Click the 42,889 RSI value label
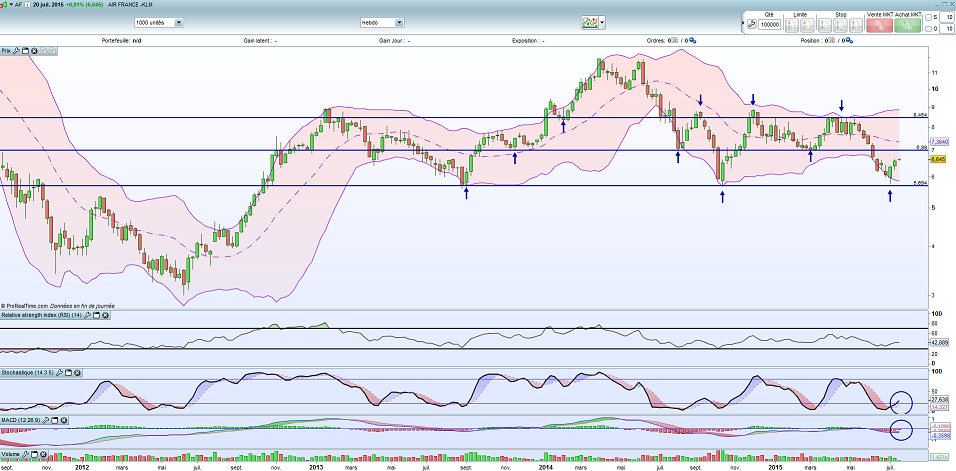This screenshot has width=956, height=471. [938, 342]
